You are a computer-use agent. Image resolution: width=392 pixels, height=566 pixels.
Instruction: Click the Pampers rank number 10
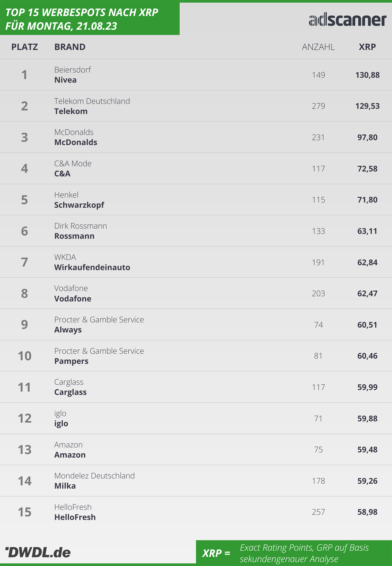(24, 356)
